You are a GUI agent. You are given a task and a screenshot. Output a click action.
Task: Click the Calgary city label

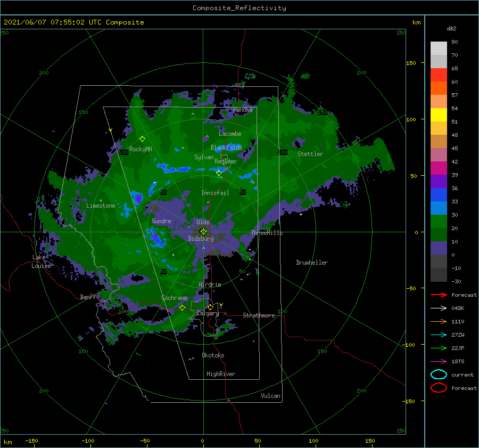point(208,313)
